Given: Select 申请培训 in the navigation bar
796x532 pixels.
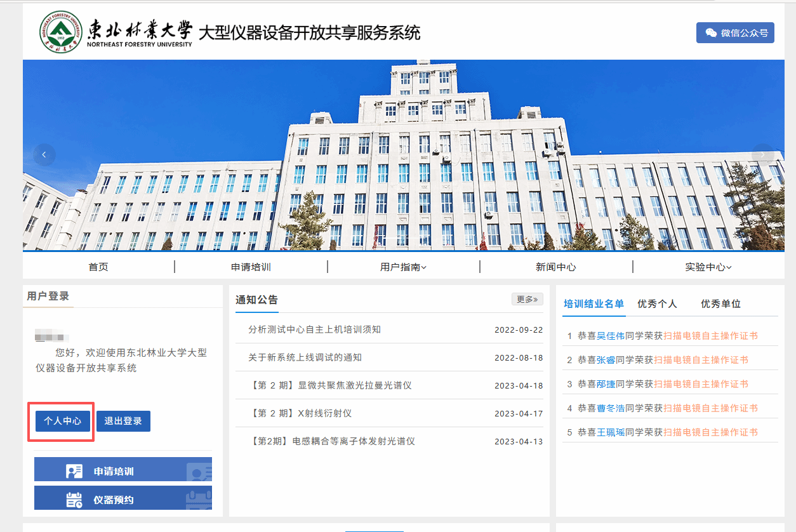Looking at the screenshot, I should point(251,267).
